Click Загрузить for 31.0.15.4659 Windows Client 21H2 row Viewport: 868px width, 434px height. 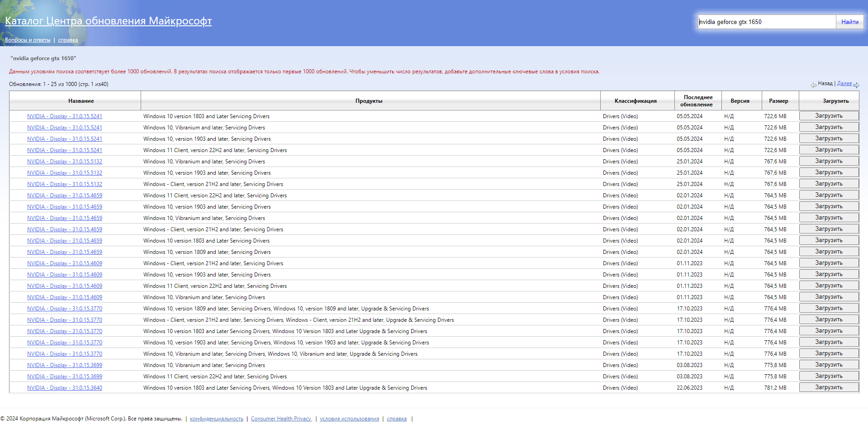pos(829,229)
